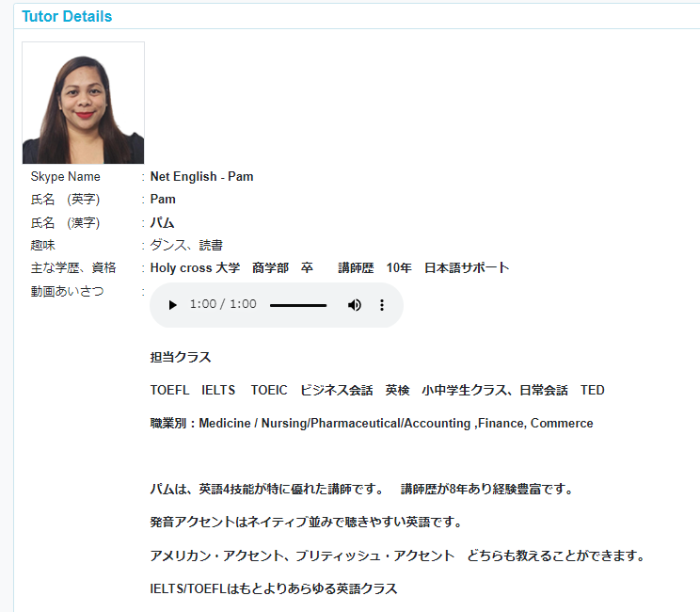This screenshot has height=612, width=700.
Task: Click the hobbies value "ダンス、読書"
Action: click(186, 245)
